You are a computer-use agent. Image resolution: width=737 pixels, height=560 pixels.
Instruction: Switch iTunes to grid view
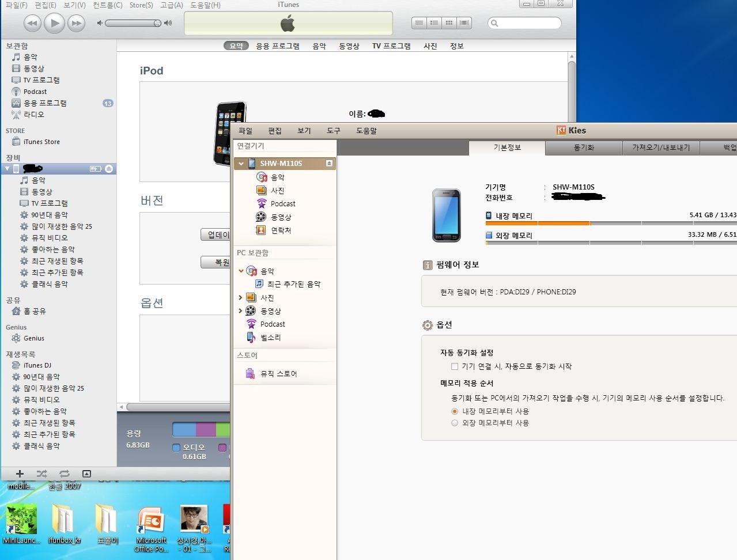tap(449, 23)
